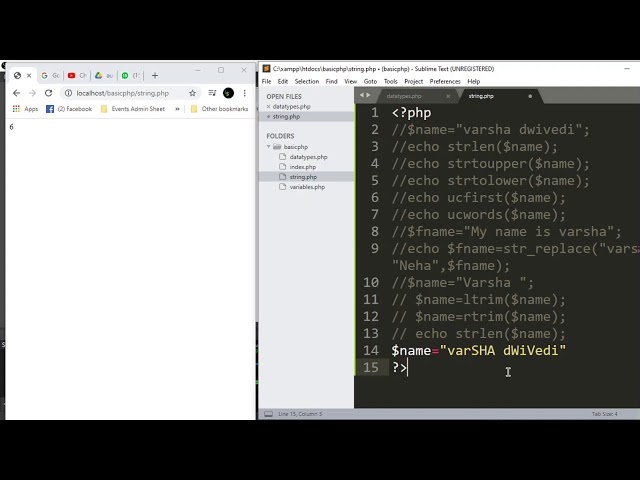
Task: Open the Project menu
Action: [x=413, y=81]
